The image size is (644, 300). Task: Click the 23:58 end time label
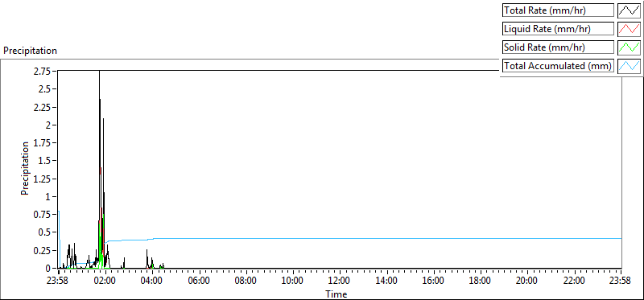621,281
